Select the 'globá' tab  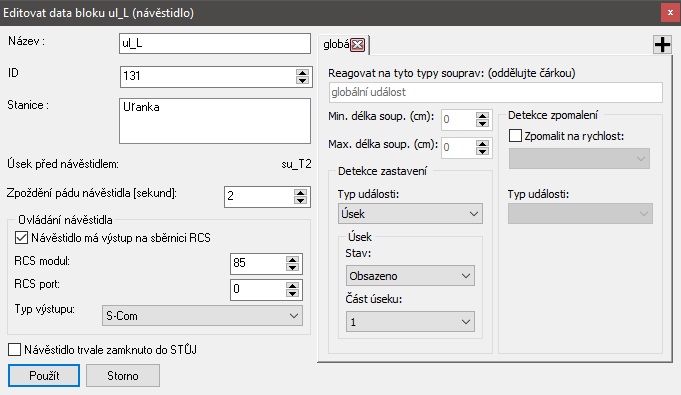(x=336, y=44)
